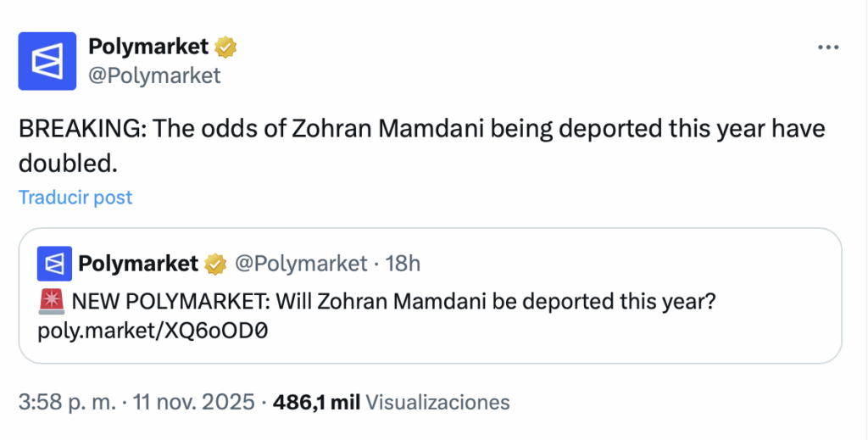Click the '18h' timestamp of the quoted post
This screenshot has width=868, height=440.
point(403,264)
